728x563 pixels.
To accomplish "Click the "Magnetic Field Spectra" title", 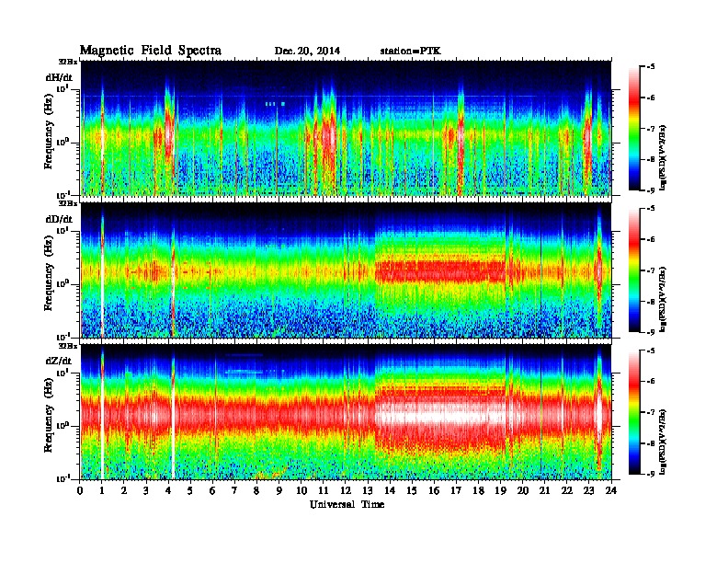I will 151,51.
